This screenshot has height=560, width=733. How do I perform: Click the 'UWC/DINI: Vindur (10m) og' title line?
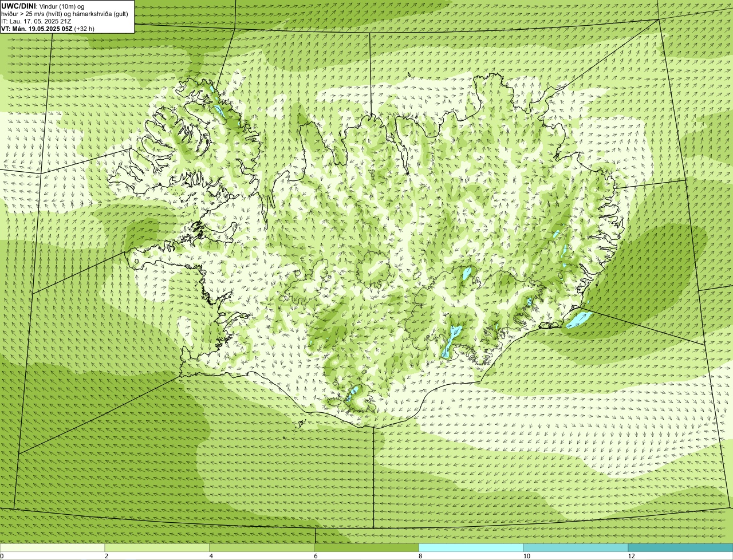coord(43,6)
